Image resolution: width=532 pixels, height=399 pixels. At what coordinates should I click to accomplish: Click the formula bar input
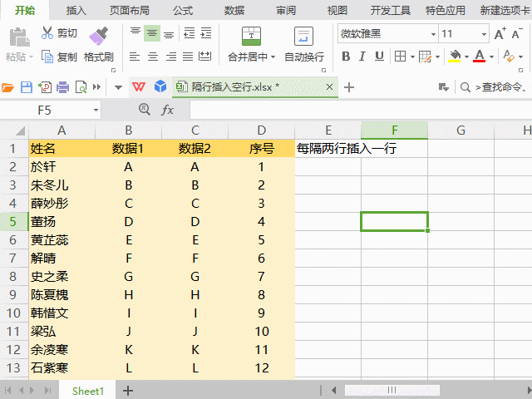tap(361, 111)
